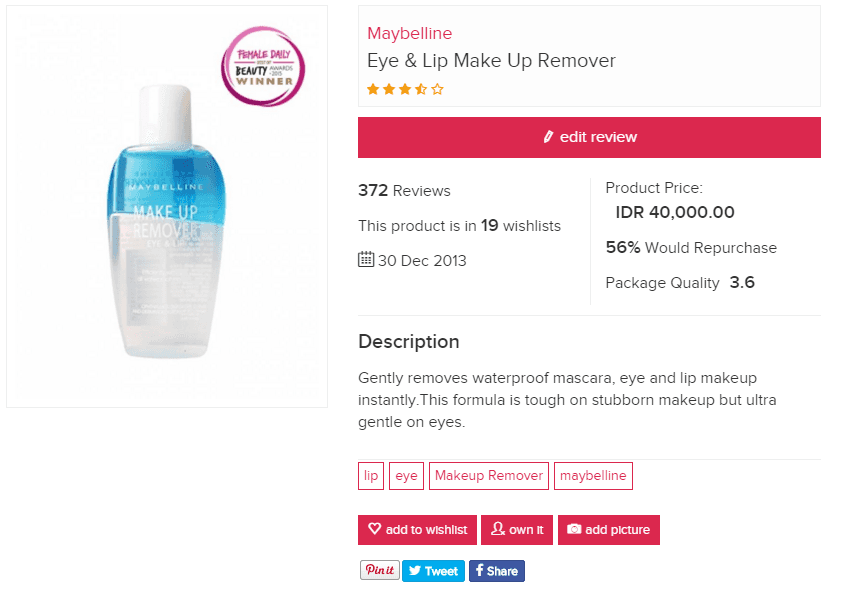841x590 pixels.
Task: Click the pencil icon on edit review
Action: click(x=548, y=137)
